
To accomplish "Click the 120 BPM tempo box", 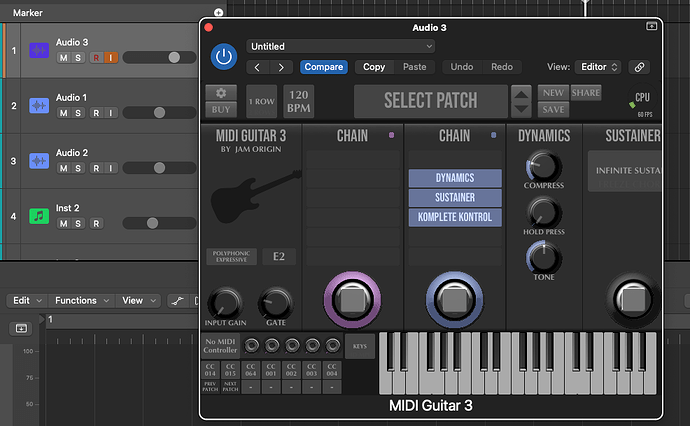I will (x=298, y=101).
